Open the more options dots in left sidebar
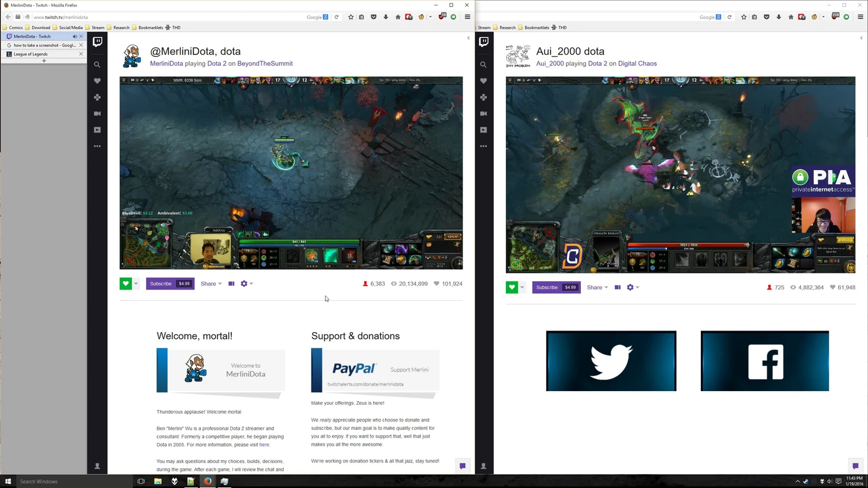Viewport: 868px width, 488px height. tap(98, 146)
